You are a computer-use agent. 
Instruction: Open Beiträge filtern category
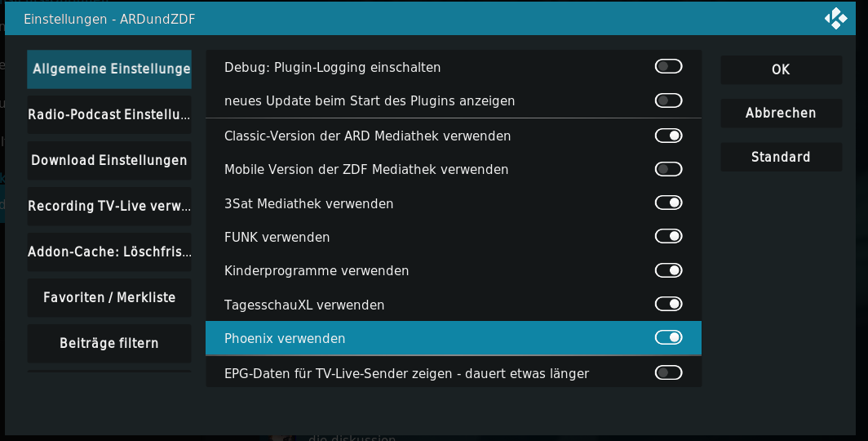coord(109,344)
